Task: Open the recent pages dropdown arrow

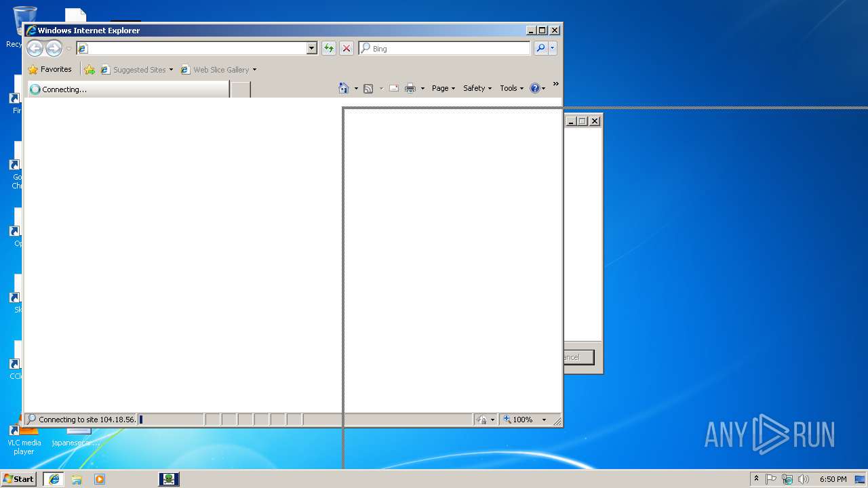Action: [68, 49]
